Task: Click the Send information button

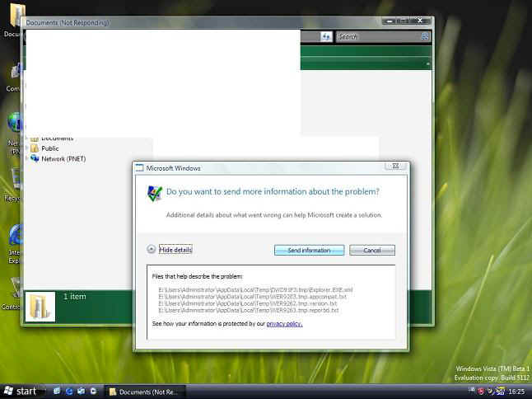Action: click(x=309, y=250)
